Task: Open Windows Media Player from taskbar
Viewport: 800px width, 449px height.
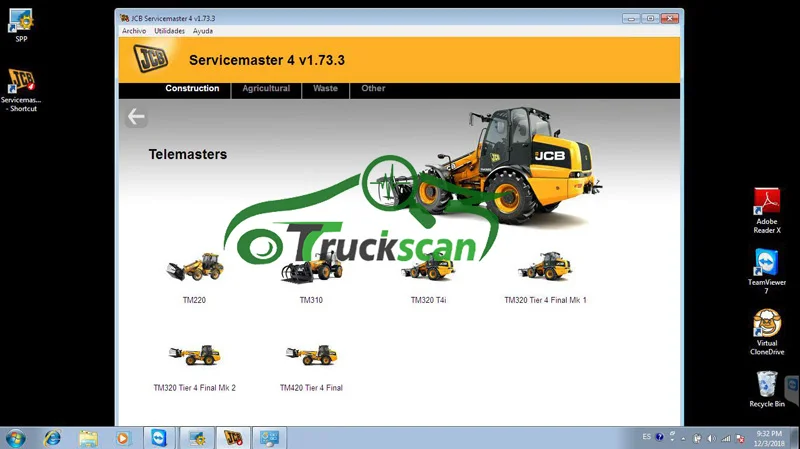Action: click(122, 438)
